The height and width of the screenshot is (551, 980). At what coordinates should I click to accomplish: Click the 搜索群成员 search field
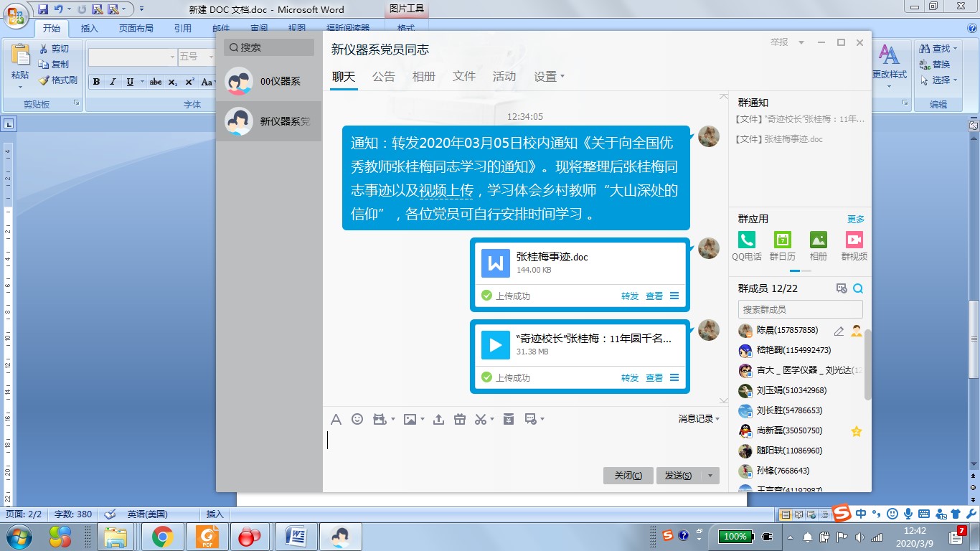(x=800, y=309)
